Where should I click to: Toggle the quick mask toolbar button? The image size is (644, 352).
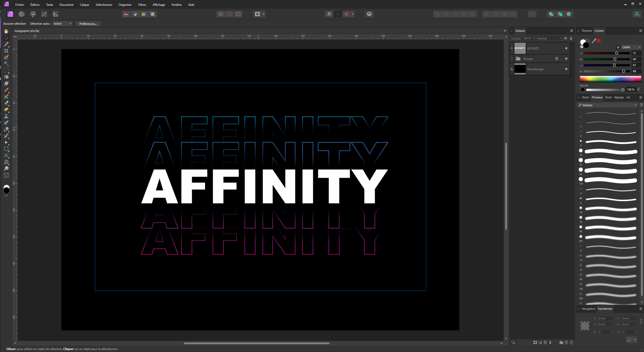(257, 14)
